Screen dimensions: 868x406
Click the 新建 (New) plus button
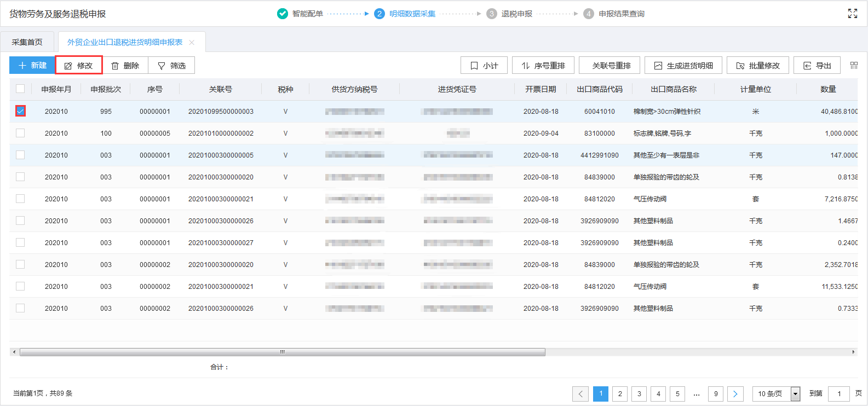(x=32, y=65)
